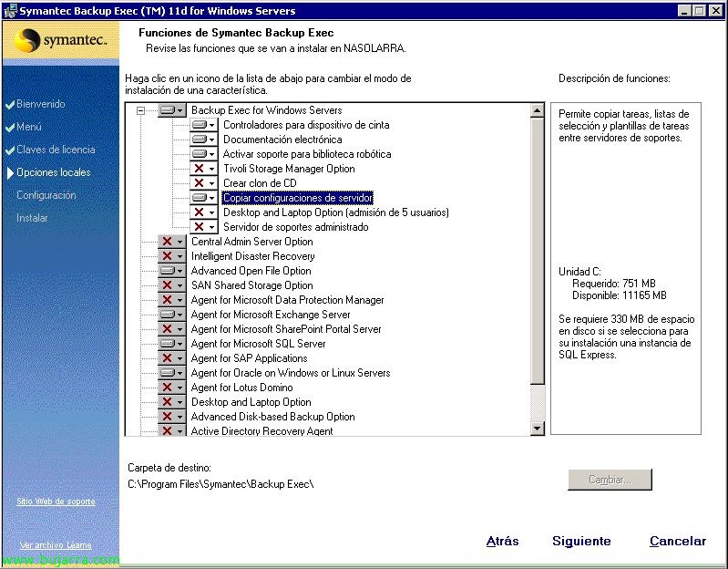
Task: Click red X icon beside Intelligent Disaster Recovery
Action: (172, 256)
